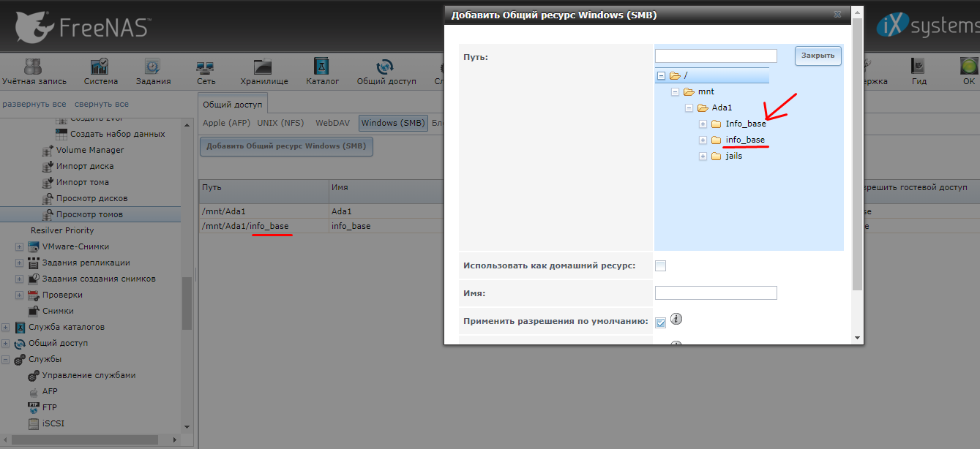This screenshot has height=449, width=980.
Task: Expand the capitalized Info_base folder node
Action: point(703,124)
